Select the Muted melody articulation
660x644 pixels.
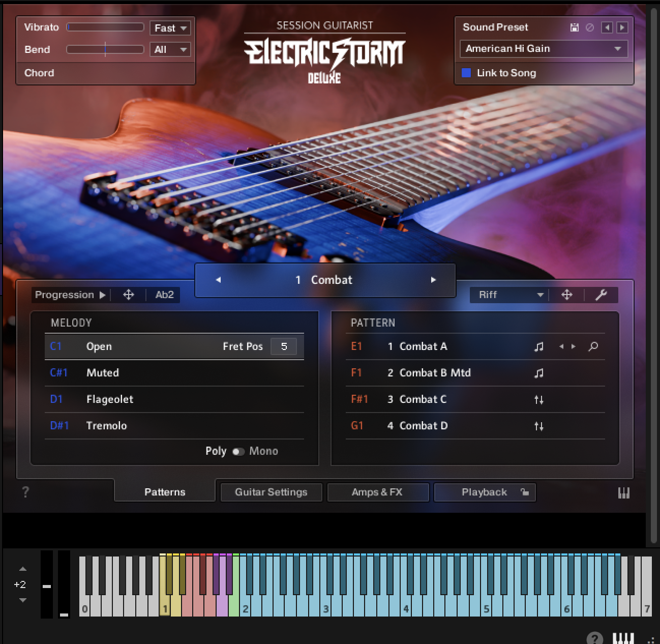coord(174,373)
